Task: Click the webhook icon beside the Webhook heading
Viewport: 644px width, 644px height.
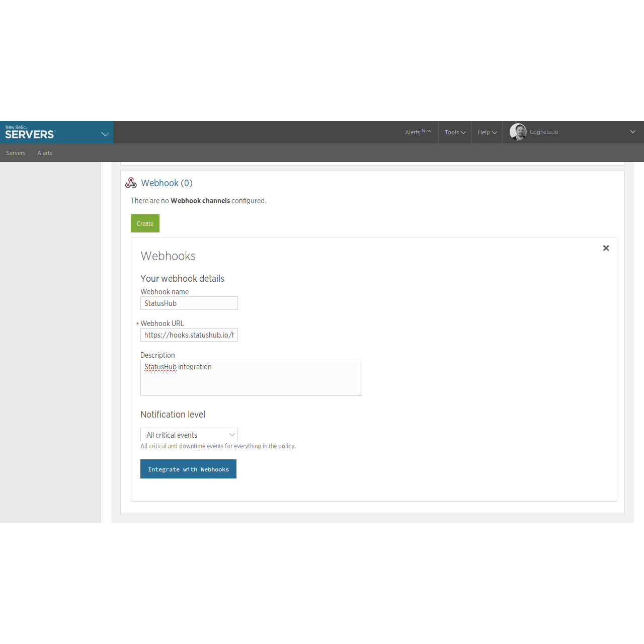Action: pos(131,183)
